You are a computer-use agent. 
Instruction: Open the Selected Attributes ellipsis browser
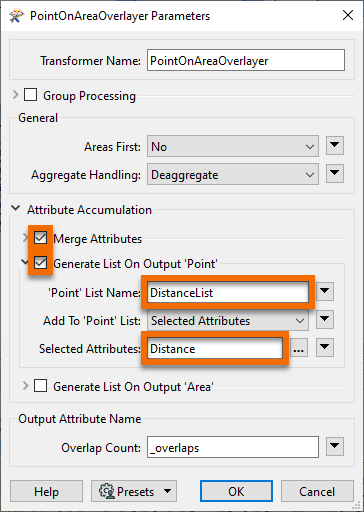pos(299,348)
